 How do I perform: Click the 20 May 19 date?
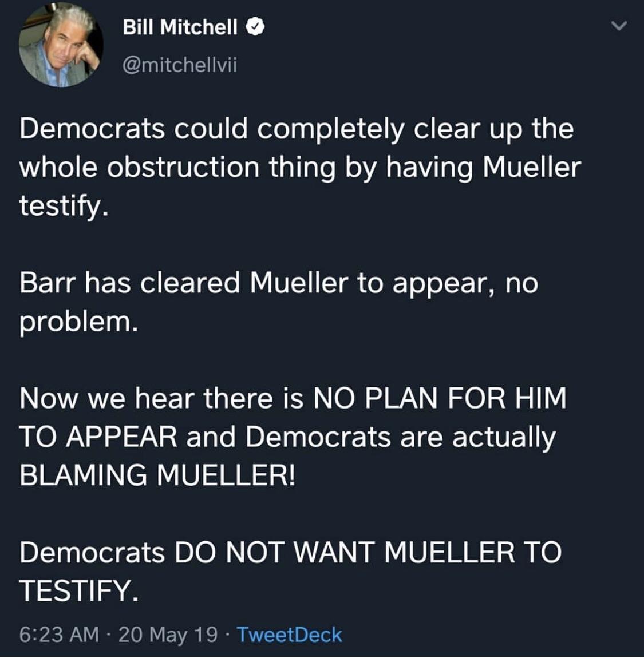[168, 635]
